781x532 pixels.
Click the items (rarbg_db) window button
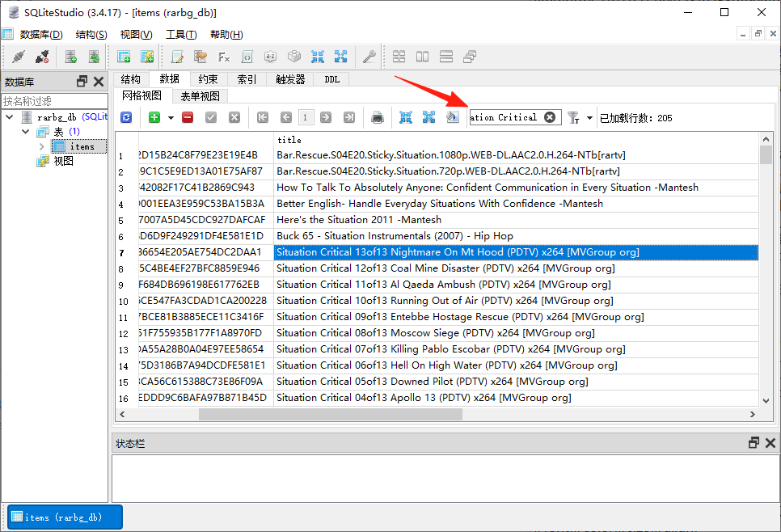coord(64,517)
